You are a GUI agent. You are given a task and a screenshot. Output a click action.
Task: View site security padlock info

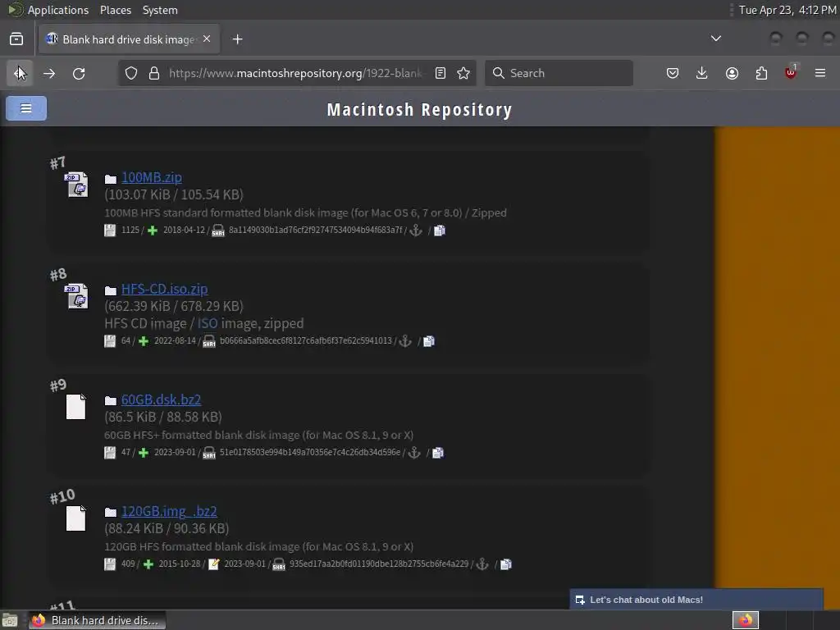(154, 73)
